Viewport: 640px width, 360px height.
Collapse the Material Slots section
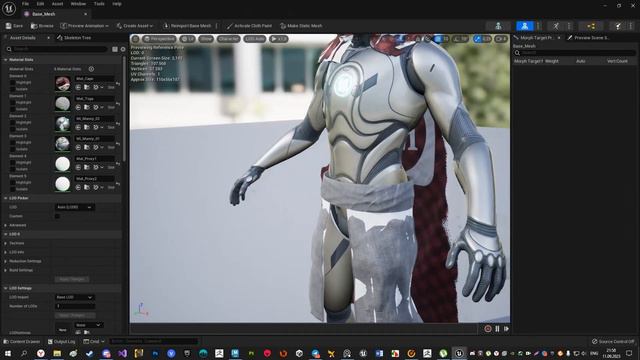pyautogui.click(x=6, y=60)
